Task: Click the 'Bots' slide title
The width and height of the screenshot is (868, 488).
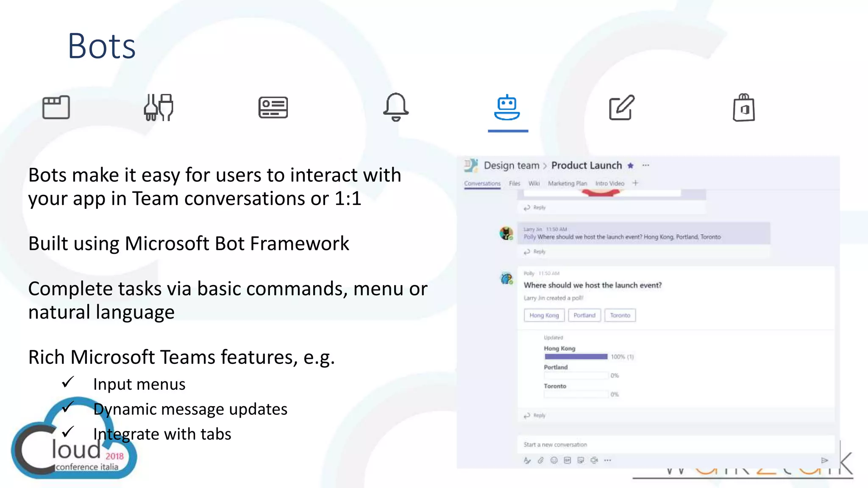Action: pyautogui.click(x=102, y=46)
